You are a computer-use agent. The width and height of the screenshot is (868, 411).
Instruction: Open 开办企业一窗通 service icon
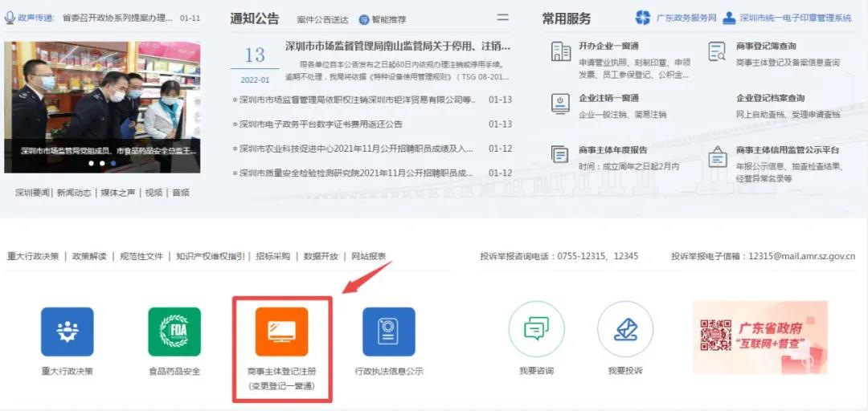point(561,52)
